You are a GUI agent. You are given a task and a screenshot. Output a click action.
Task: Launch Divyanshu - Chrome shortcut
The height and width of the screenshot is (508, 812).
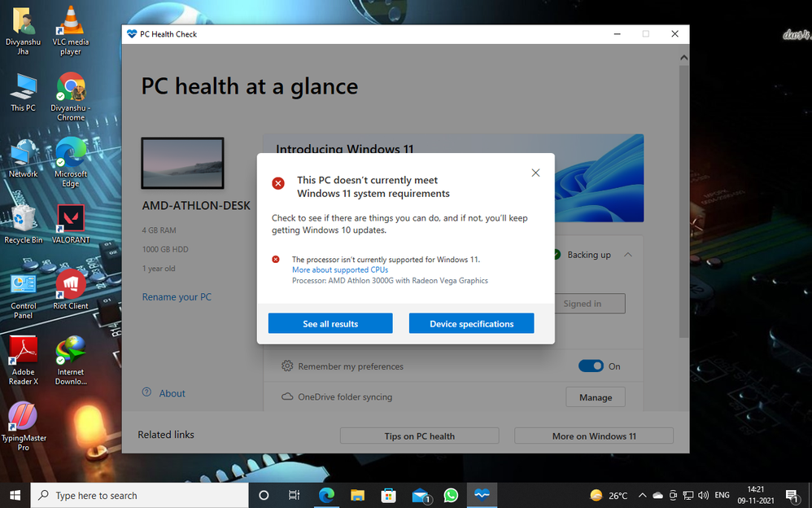click(x=71, y=96)
